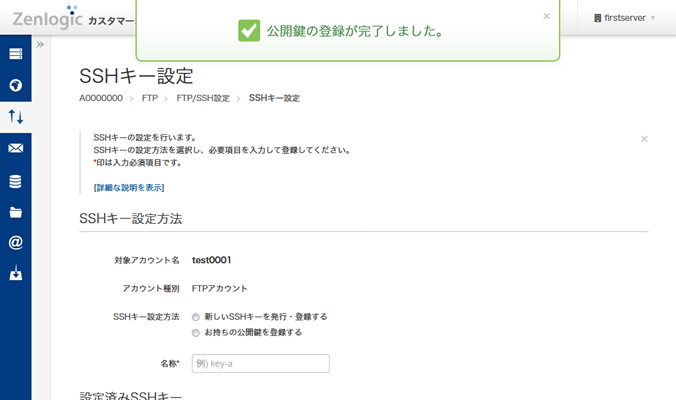Select the FTP up-down arrows sidebar icon
Viewport: 676px width, 400px height.
(x=16, y=116)
